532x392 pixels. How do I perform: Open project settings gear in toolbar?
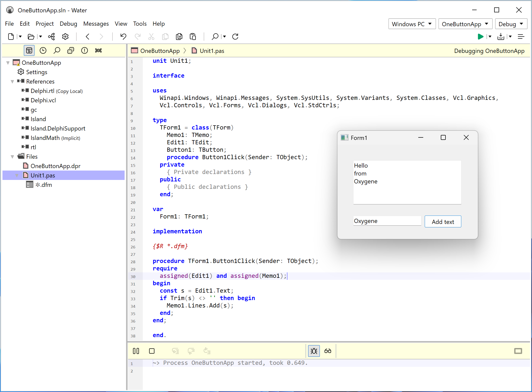click(65, 37)
